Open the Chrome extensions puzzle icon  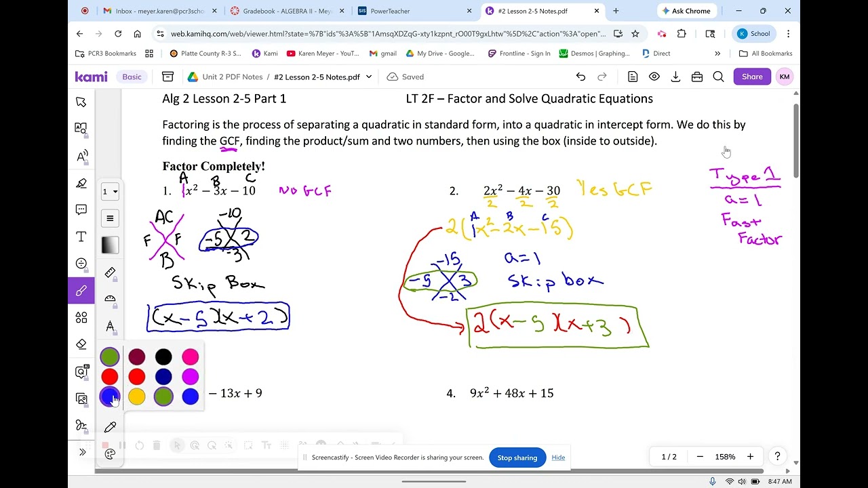tap(682, 33)
